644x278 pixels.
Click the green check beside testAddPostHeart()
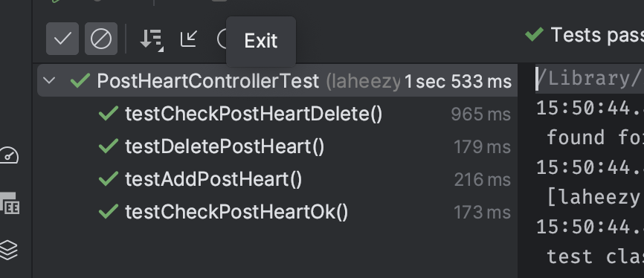point(109,179)
